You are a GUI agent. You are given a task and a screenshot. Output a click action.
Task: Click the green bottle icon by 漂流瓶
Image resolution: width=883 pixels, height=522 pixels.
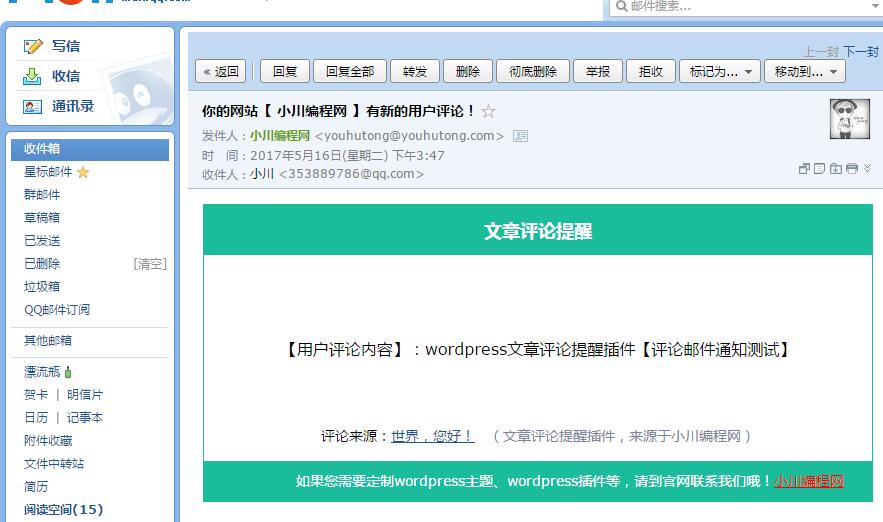(x=68, y=372)
